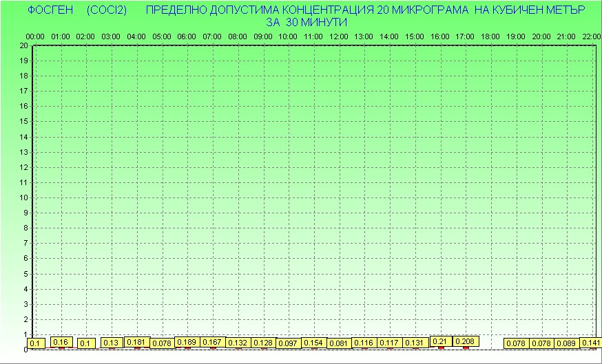Select the 0.089 value label
The height and width of the screenshot is (364, 602).
click(566, 343)
